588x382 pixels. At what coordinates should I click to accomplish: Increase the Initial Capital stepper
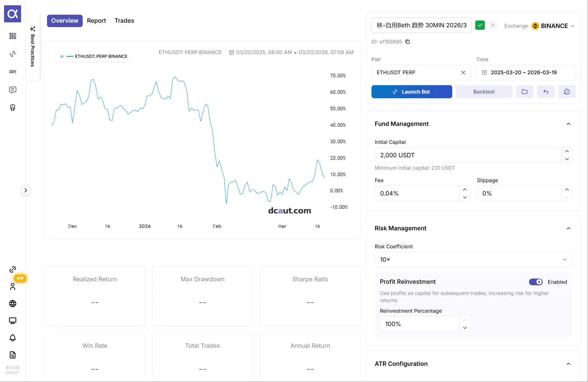pos(567,151)
